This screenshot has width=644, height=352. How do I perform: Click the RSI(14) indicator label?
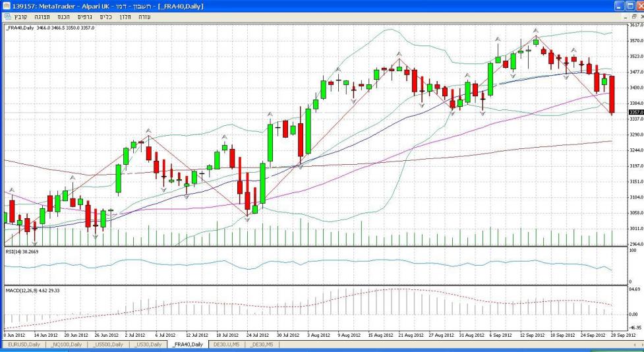coord(20,252)
